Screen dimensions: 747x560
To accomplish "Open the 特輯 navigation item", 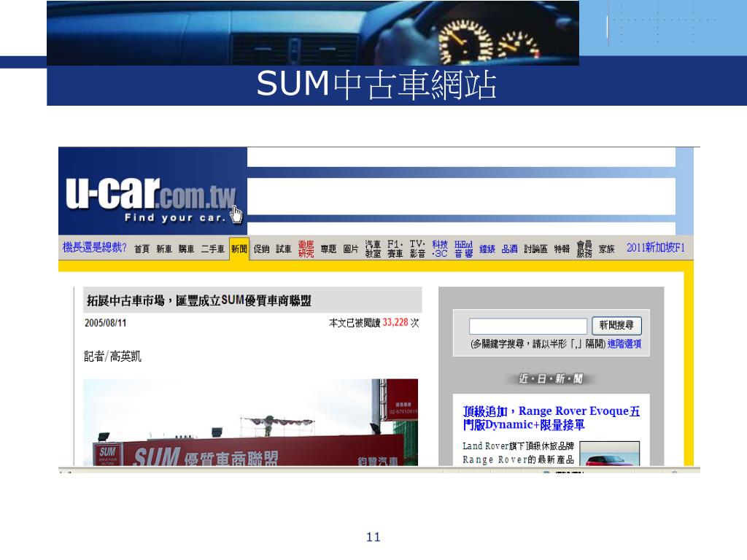I will pos(562,249).
